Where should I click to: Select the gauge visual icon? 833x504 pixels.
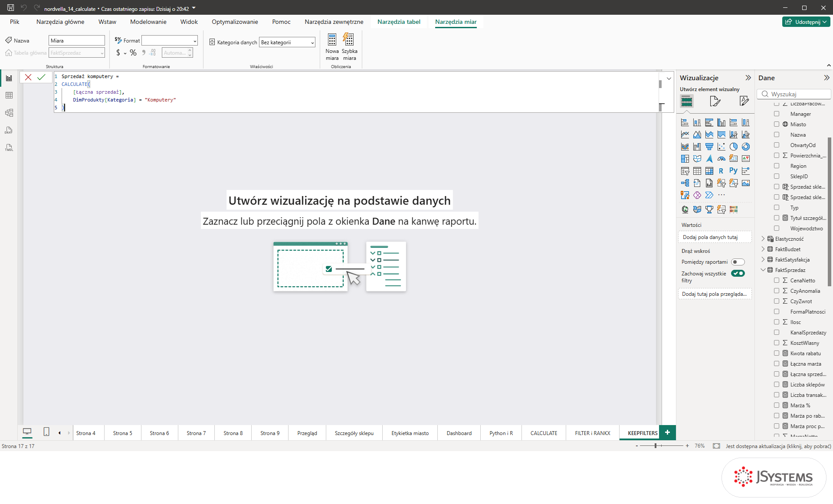click(721, 159)
